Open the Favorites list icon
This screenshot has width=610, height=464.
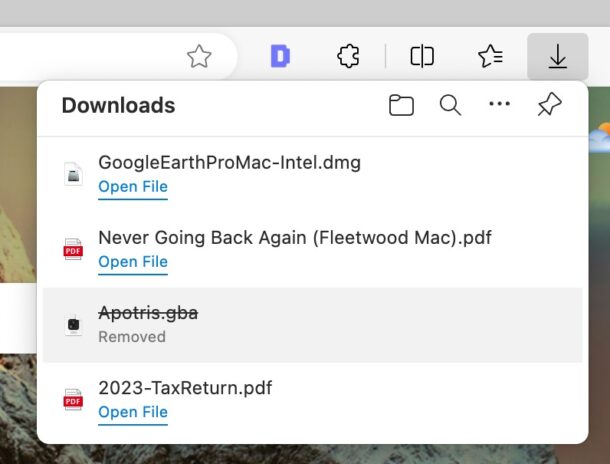490,57
